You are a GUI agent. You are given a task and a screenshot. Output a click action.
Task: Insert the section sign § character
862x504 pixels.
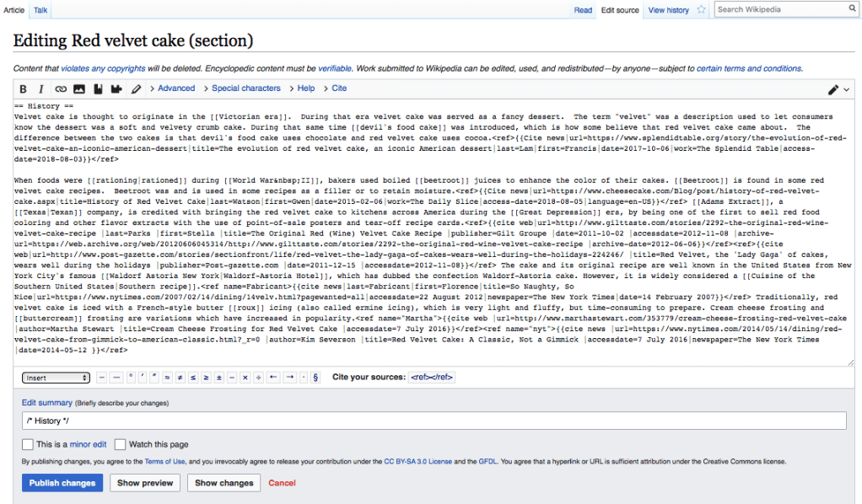[315, 378]
